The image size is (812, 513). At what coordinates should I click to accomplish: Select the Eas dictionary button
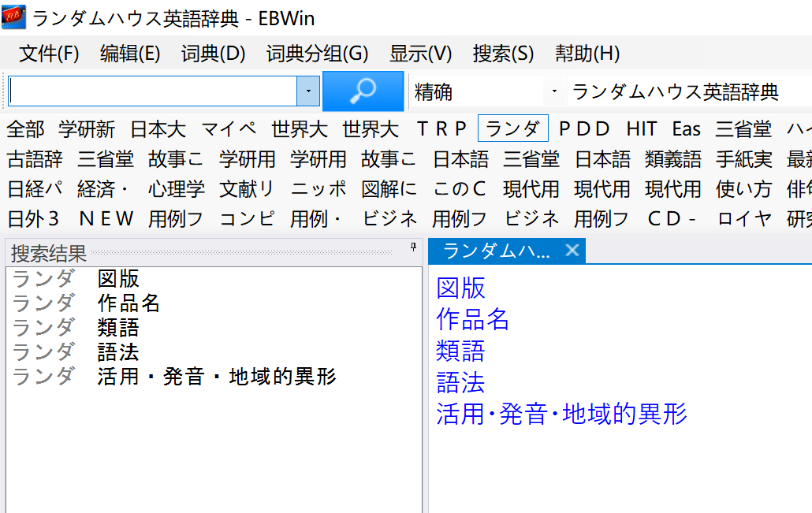[x=686, y=128]
